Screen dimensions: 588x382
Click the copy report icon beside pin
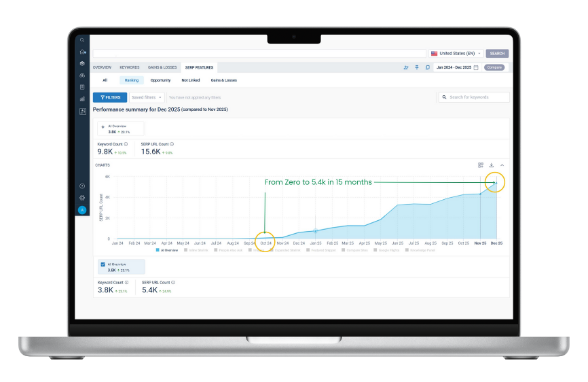point(428,67)
